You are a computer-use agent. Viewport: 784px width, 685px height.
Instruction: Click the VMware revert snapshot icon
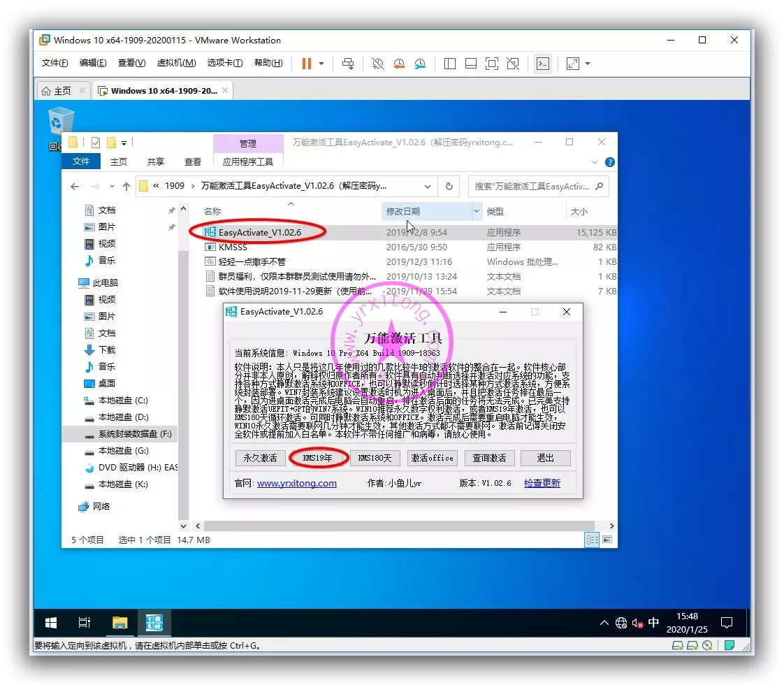[399, 64]
